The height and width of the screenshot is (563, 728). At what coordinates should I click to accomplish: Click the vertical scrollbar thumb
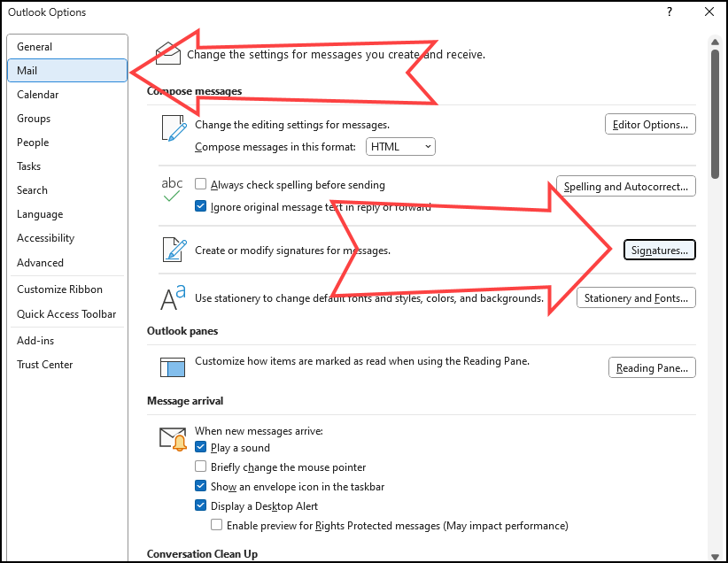click(715, 113)
